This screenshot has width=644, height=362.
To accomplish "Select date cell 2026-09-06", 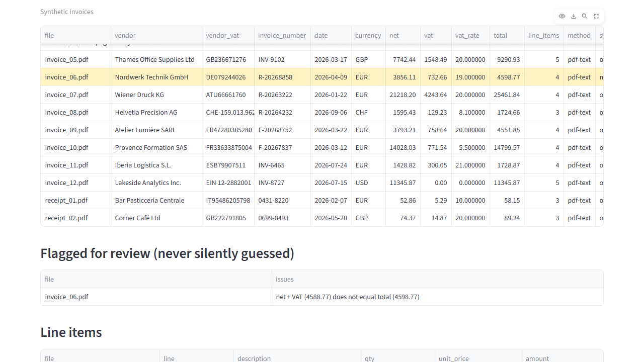I will pos(331,112).
